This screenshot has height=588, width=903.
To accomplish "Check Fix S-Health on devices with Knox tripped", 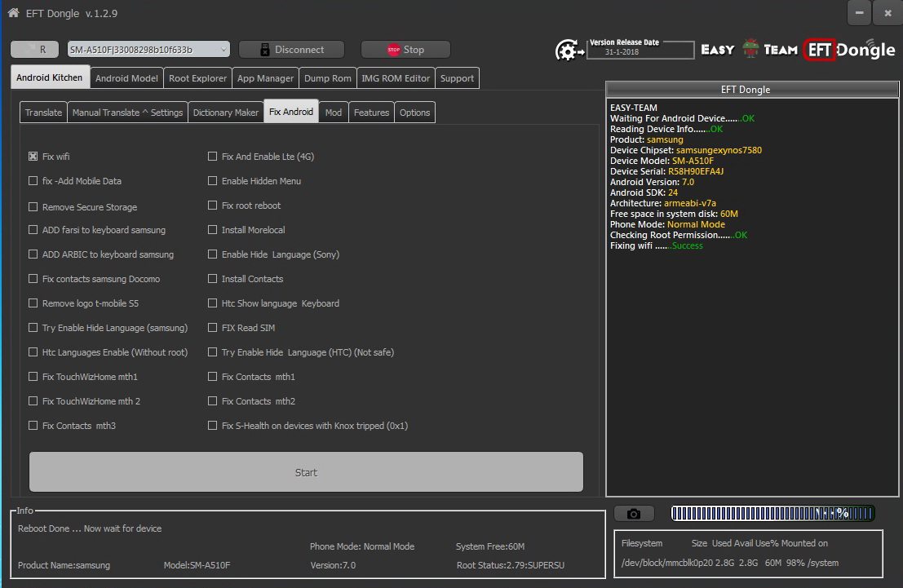I will click(x=213, y=426).
